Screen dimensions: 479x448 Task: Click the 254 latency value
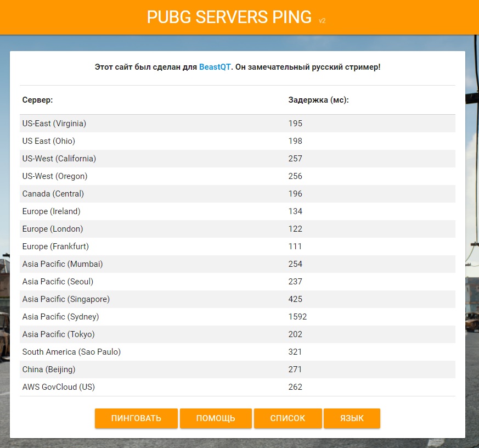point(295,264)
